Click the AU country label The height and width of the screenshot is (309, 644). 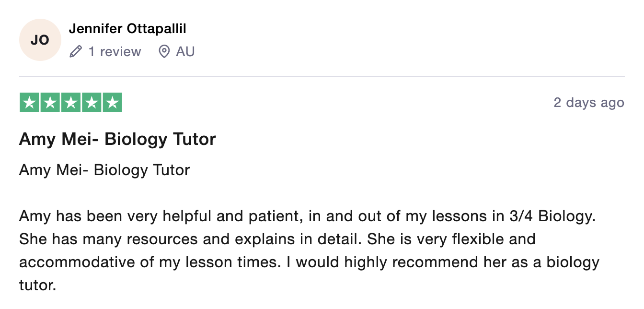coord(185,52)
